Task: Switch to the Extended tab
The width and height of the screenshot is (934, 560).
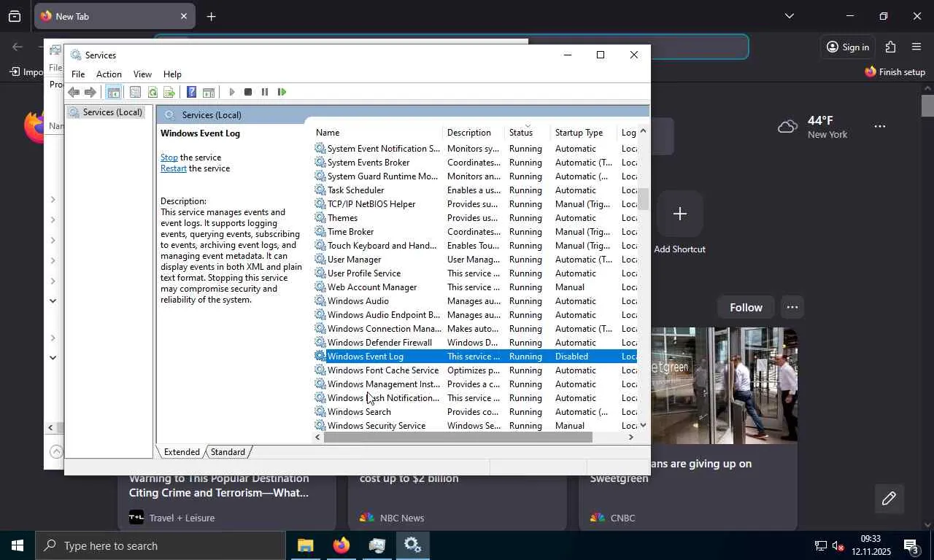Action: pyautogui.click(x=182, y=452)
